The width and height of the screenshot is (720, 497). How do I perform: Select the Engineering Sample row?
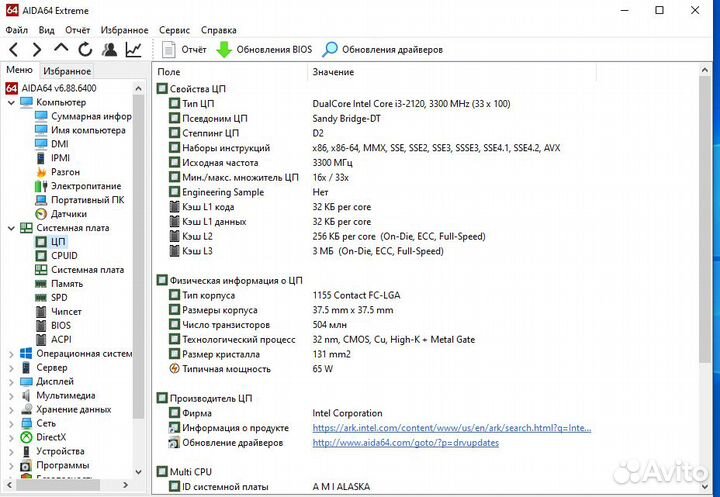coord(248,192)
